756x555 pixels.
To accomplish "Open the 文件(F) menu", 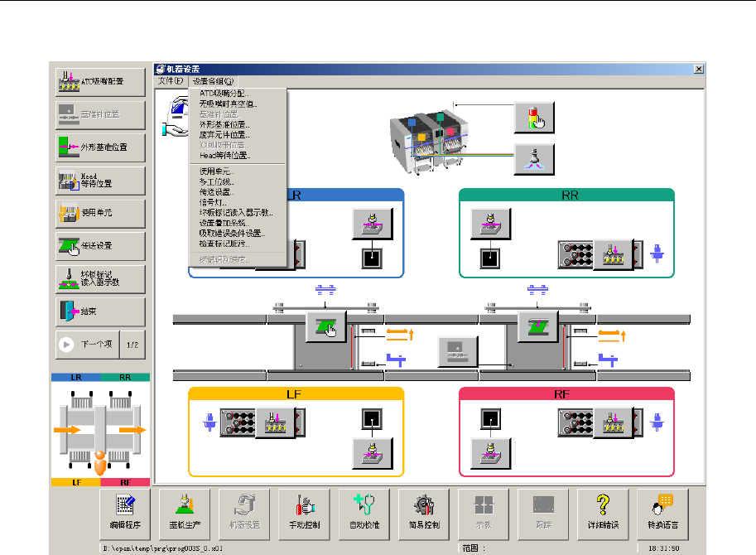I will tap(171, 81).
